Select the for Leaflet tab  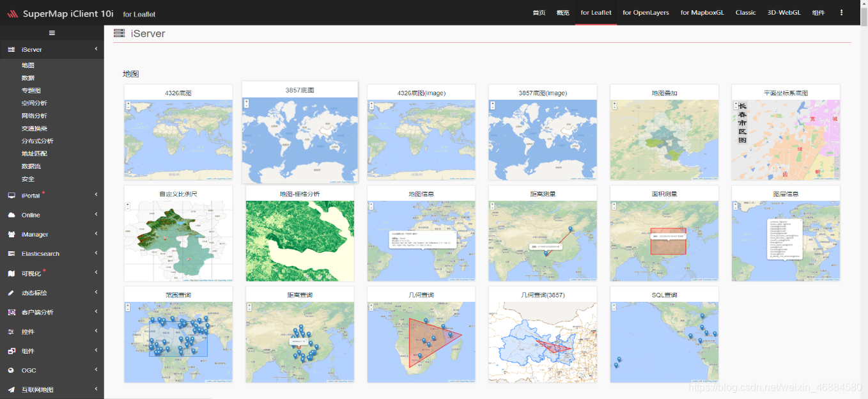click(596, 13)
